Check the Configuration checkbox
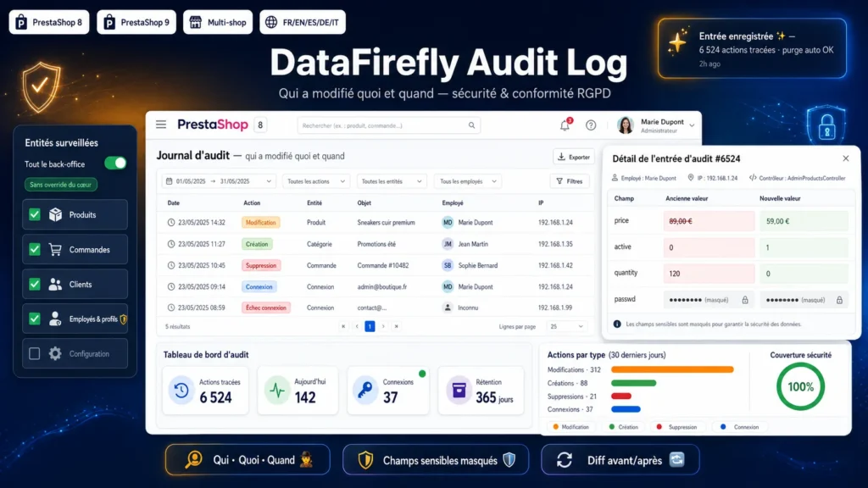The image size is (868, 488). (x=34, y=353)
